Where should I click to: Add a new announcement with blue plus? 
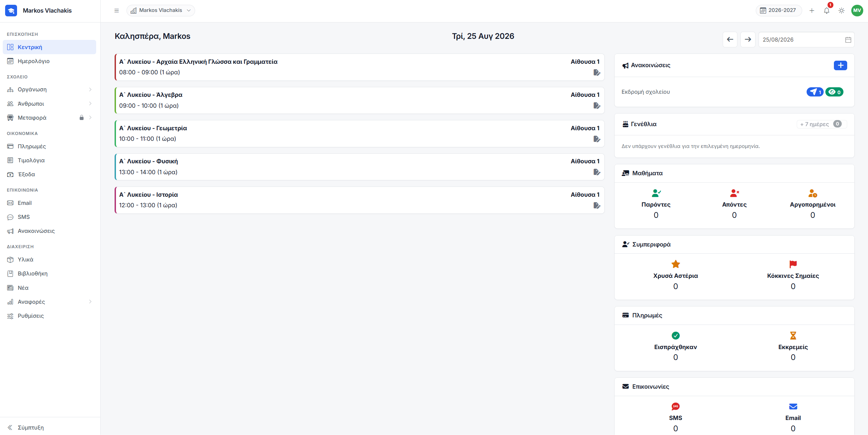840,65
